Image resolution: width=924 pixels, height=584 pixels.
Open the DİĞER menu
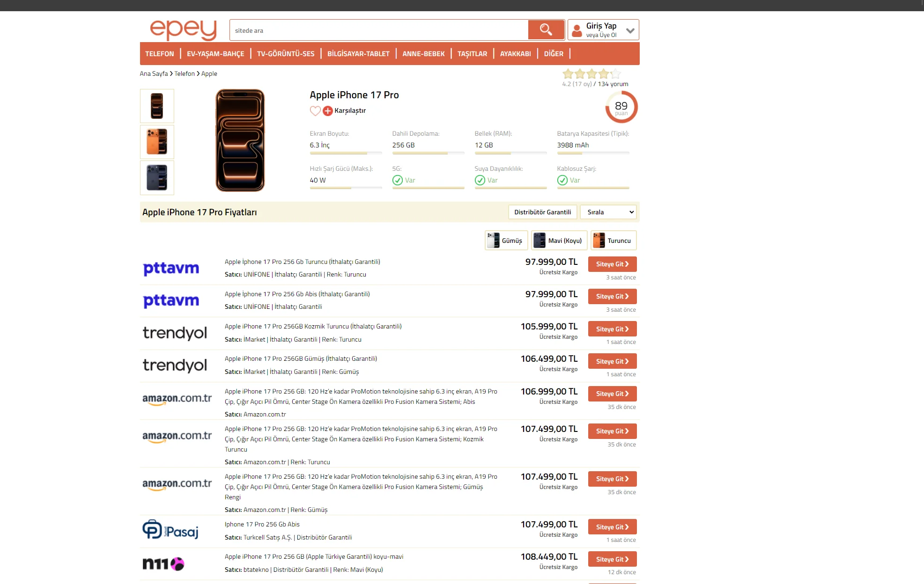(554, 54)
